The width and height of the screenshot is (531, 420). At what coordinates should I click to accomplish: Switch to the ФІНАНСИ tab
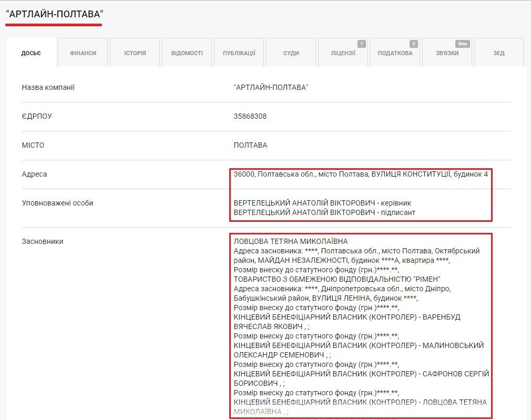(x=83, y=53)
